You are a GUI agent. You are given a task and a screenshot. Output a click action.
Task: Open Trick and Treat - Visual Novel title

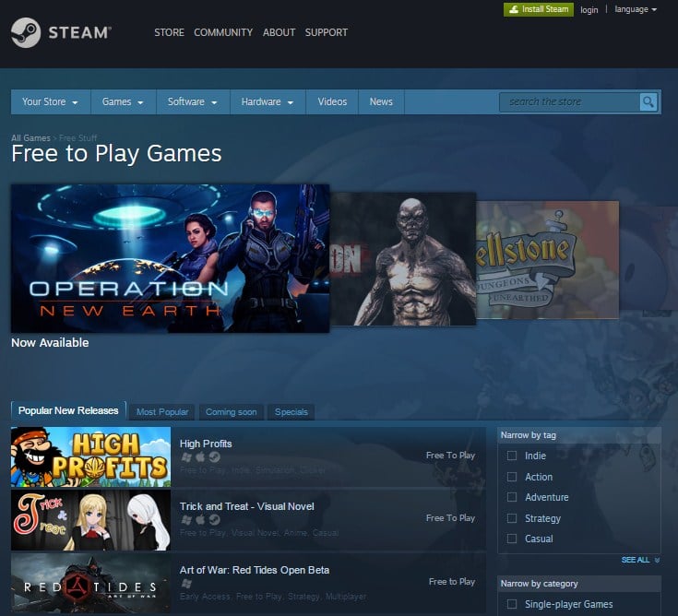(x=247, y=506)
